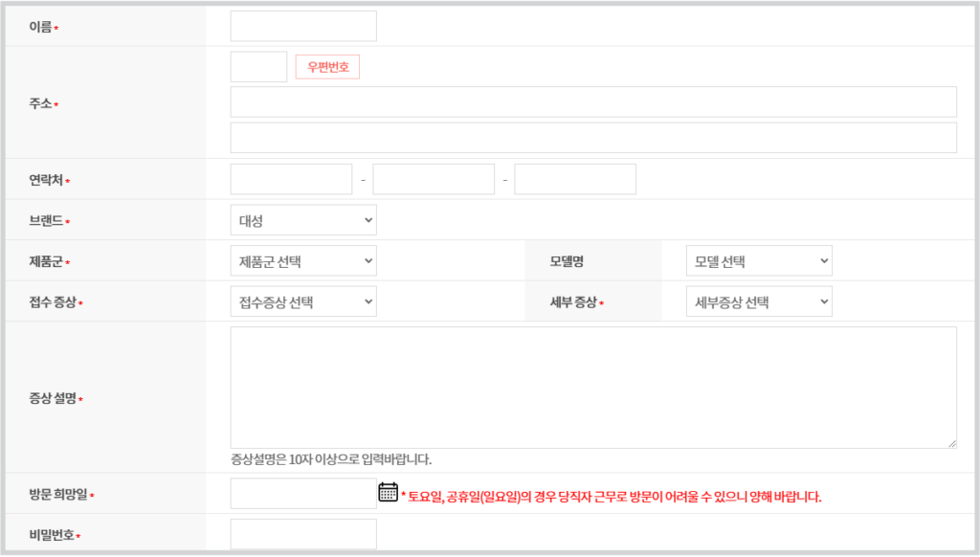Click the 방문 희망일 date input field
The image size is (980, 557).
coord(303,494)
